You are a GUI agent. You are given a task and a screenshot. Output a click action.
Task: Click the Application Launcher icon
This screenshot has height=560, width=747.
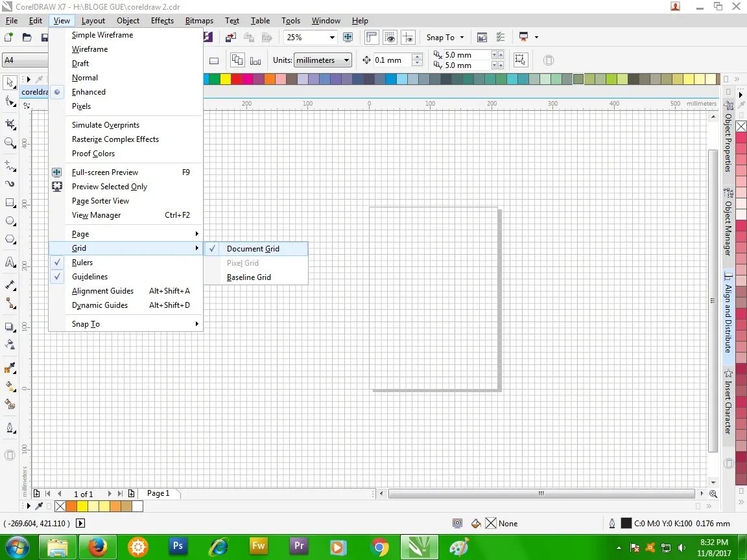pyautogui.click(x=523, y=37)
